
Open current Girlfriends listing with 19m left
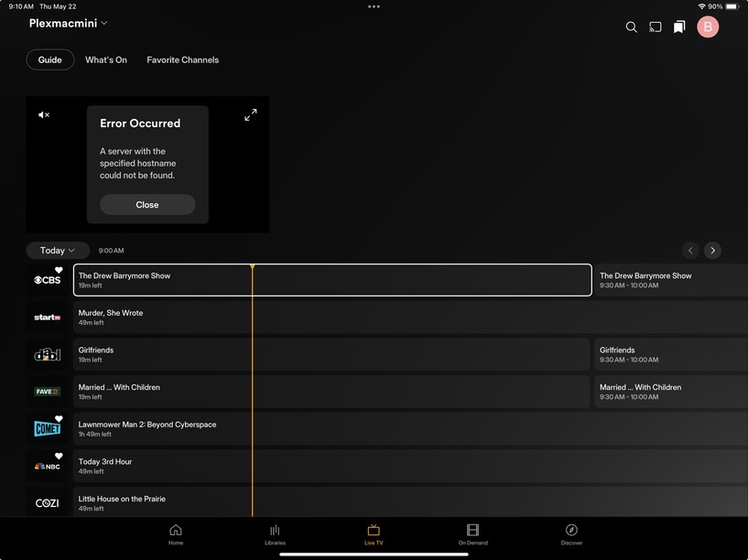(x=331, y=354)
